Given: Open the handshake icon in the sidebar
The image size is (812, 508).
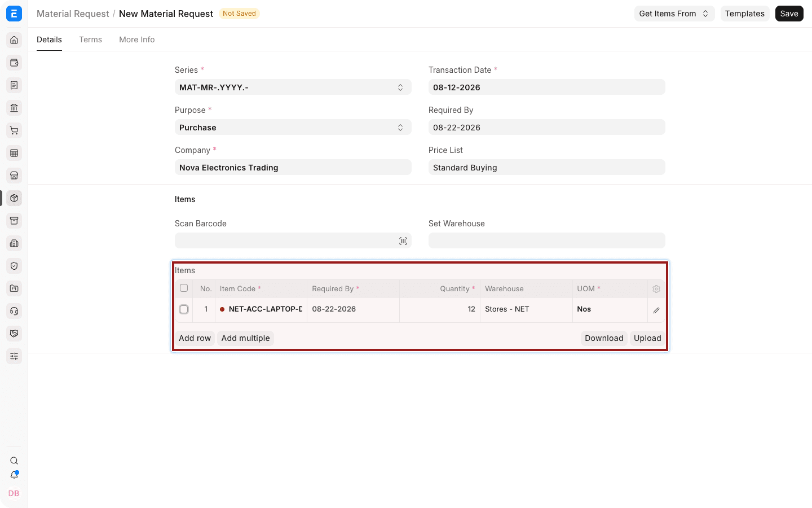Looking at the screenshot, I should 14,334.
